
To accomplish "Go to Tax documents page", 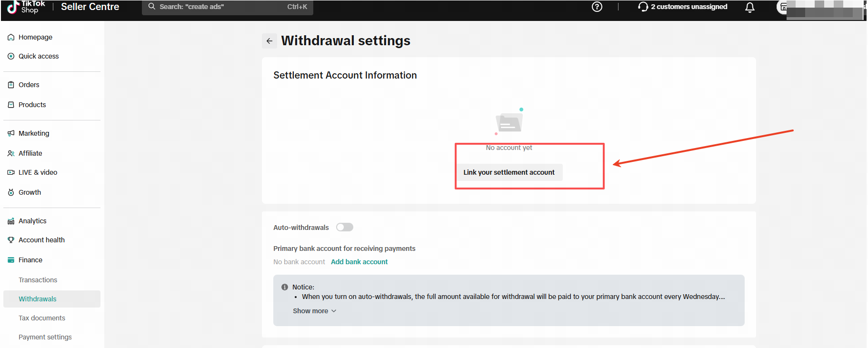I will pos(42,318).
